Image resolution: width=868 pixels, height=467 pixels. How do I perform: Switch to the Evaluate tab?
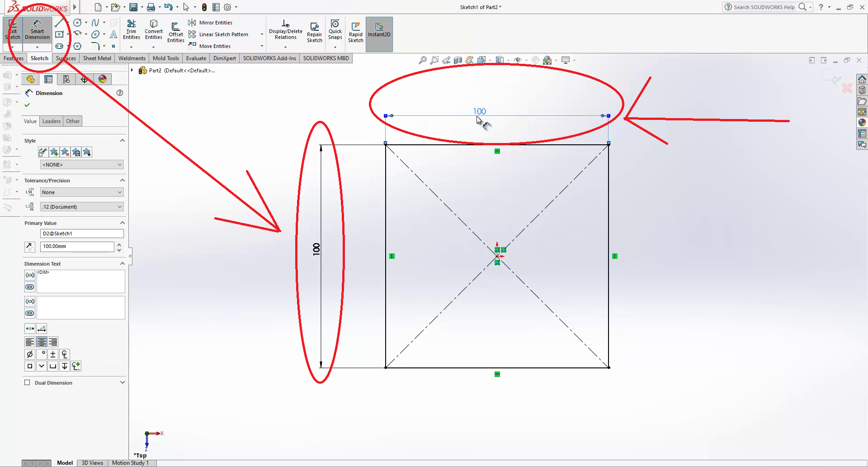tap(196, 58)
